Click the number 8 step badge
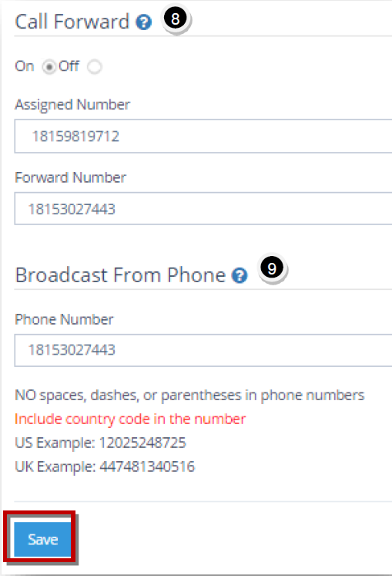The height and width of the screenshot is (576, 392). click(x=176, y=19)
